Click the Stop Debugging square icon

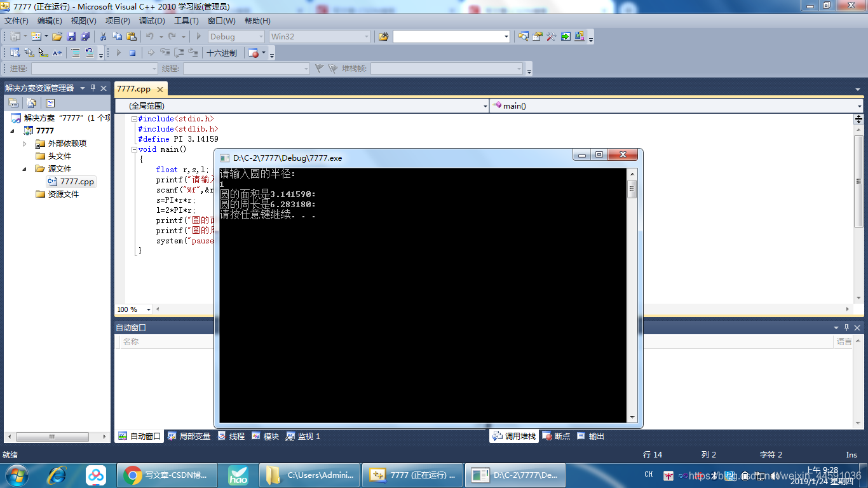click(132, 53)
